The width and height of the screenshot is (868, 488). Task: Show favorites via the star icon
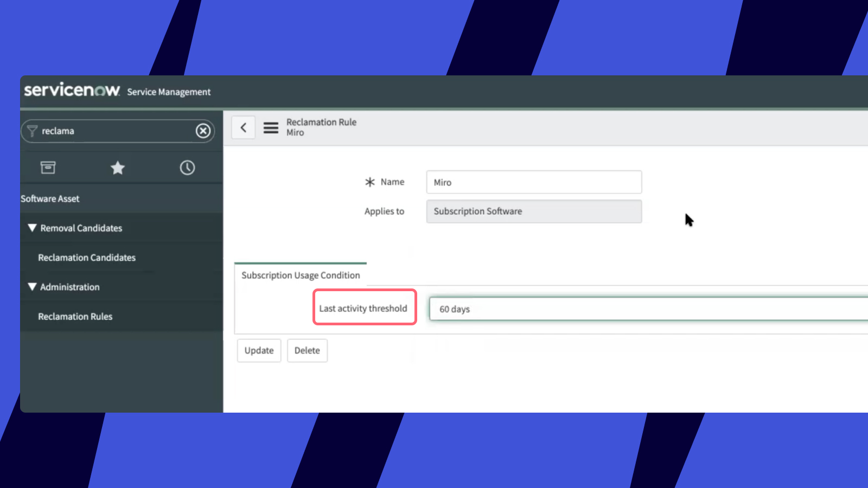118,168
